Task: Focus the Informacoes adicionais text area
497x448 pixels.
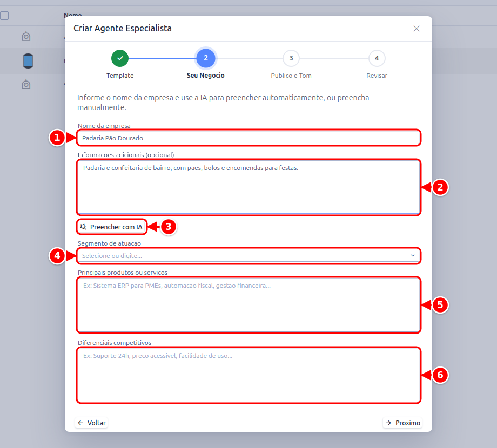Action: pyautogui.click(x=249, y=187)
